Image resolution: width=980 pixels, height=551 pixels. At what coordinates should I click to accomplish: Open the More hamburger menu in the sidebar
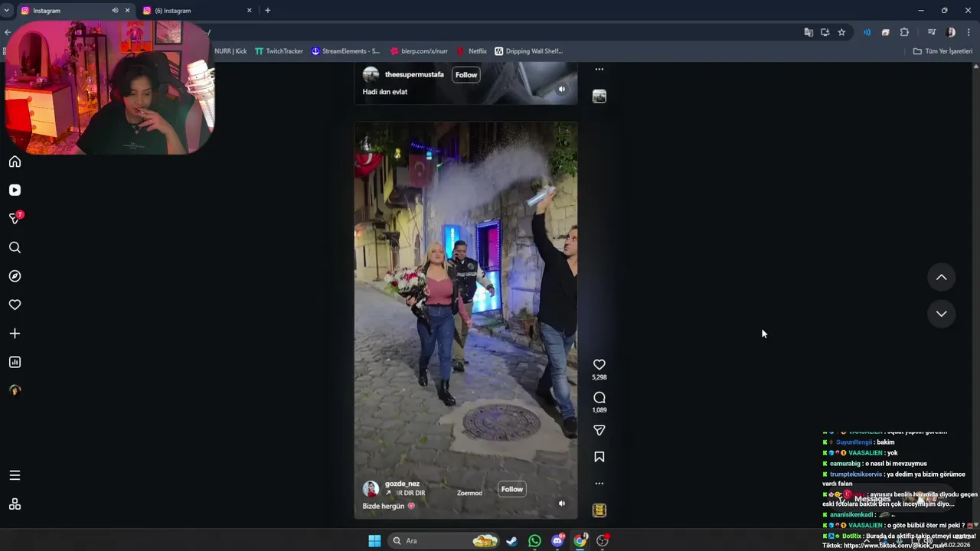15,475
